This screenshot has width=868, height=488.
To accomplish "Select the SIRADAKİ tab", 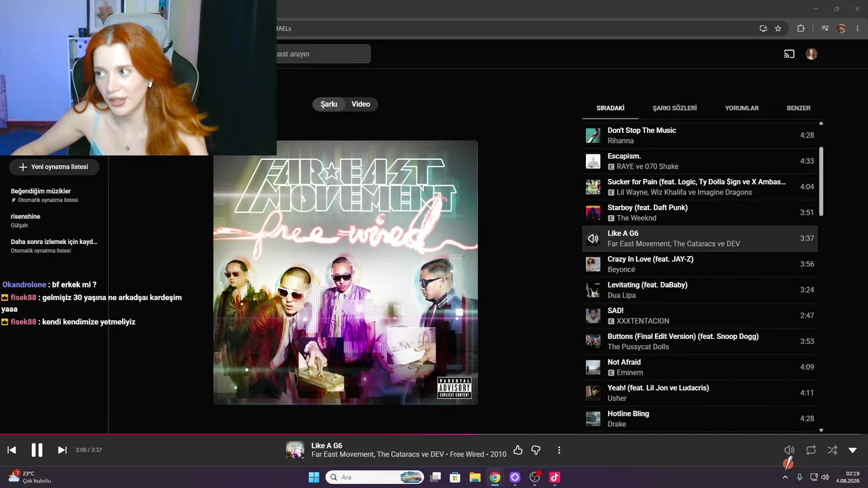I will point(610,108).
